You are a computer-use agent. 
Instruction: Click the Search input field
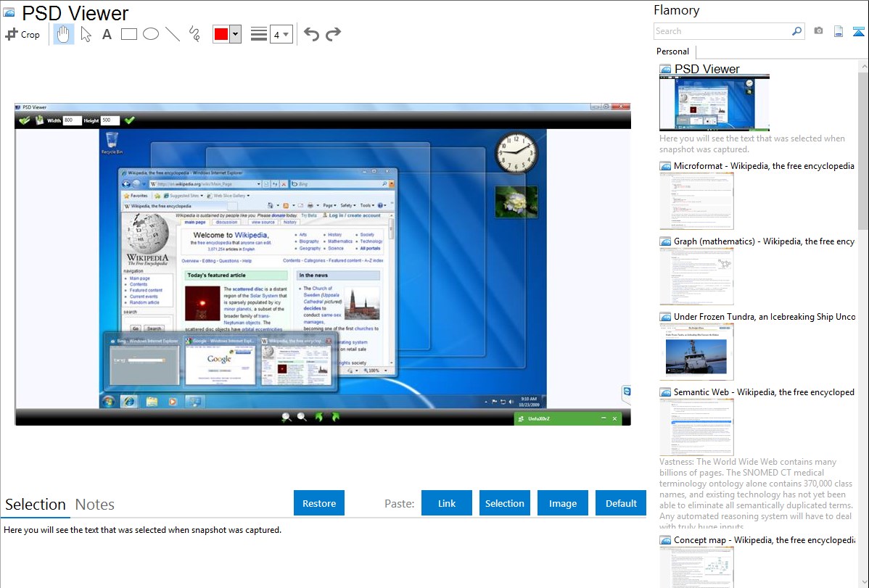pyautogui.click(x=722, y=31)
